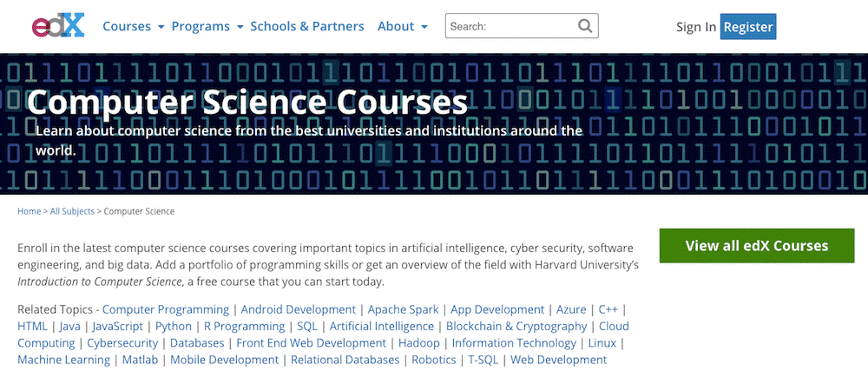Open JavaScript topic link
Image resolution: width=868 pixels, height=391 pixels.
(117, 326)
